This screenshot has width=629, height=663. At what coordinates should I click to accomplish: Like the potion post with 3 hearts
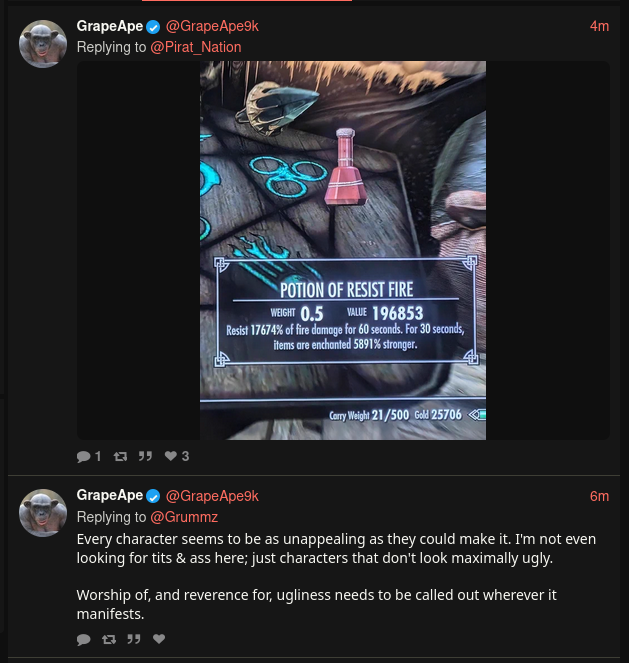[170, 456]
